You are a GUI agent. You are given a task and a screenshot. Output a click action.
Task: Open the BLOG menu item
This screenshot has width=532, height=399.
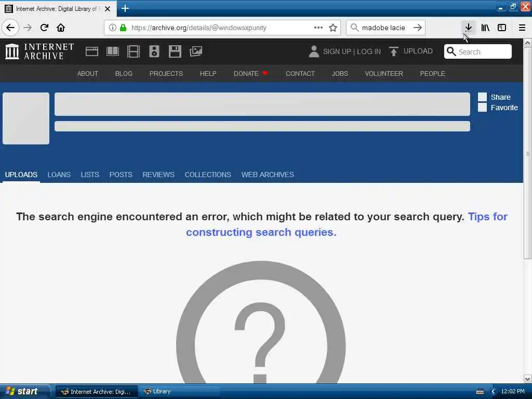pos(124,74)
